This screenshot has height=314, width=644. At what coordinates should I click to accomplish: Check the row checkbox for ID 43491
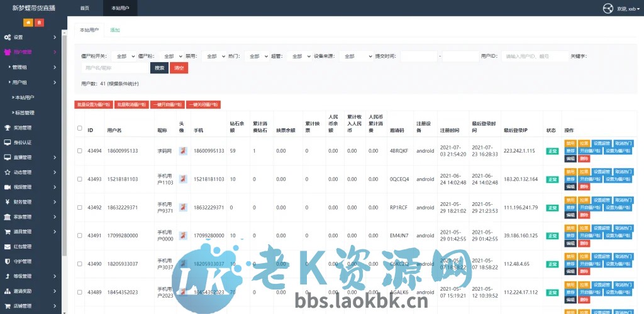80,235
